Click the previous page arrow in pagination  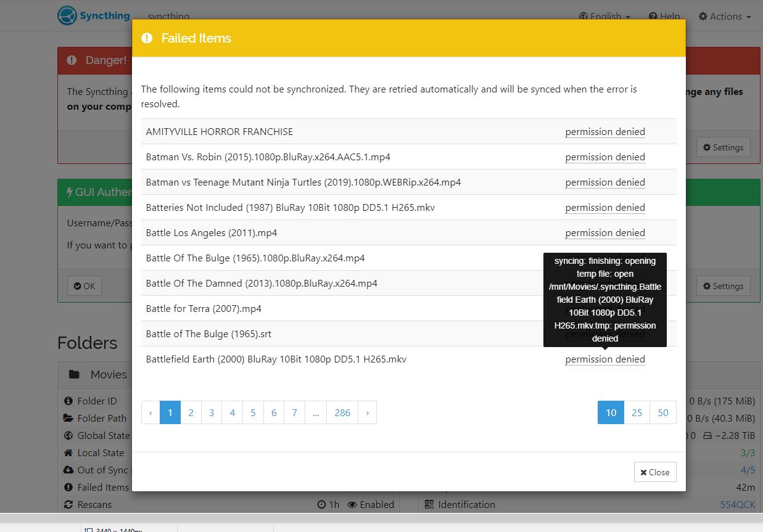coord(151,412)
